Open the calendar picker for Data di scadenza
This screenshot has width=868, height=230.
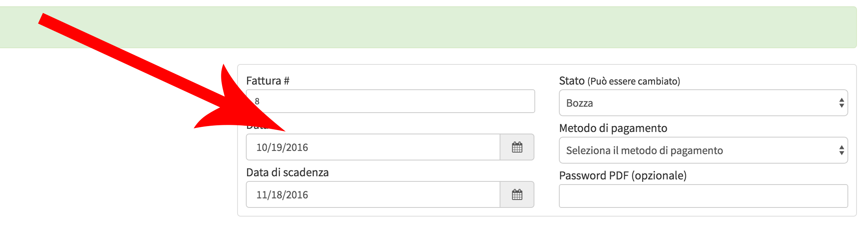tap(517, 194)
